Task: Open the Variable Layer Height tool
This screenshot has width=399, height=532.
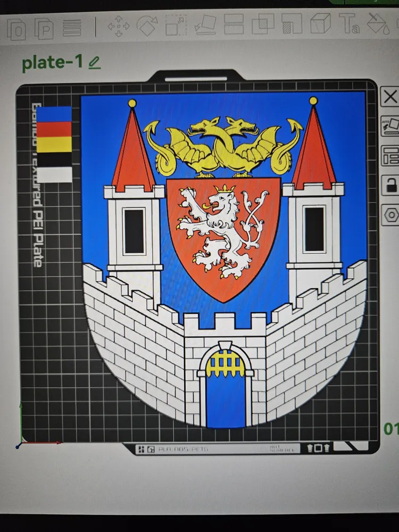Action: [x=72, y=28]
